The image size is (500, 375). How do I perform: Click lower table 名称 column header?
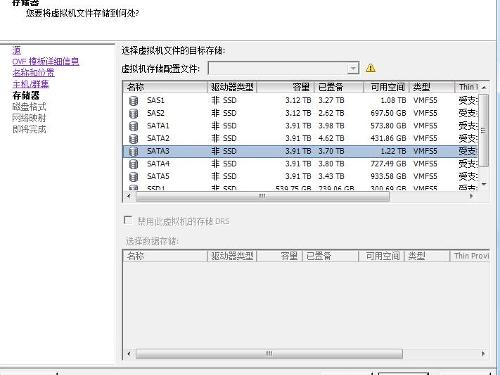165,256
